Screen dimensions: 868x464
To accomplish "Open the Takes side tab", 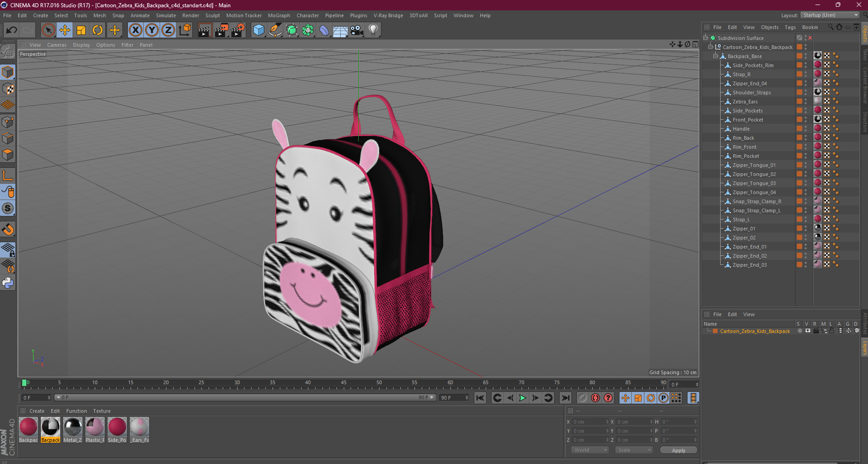I will pos(864,55).
